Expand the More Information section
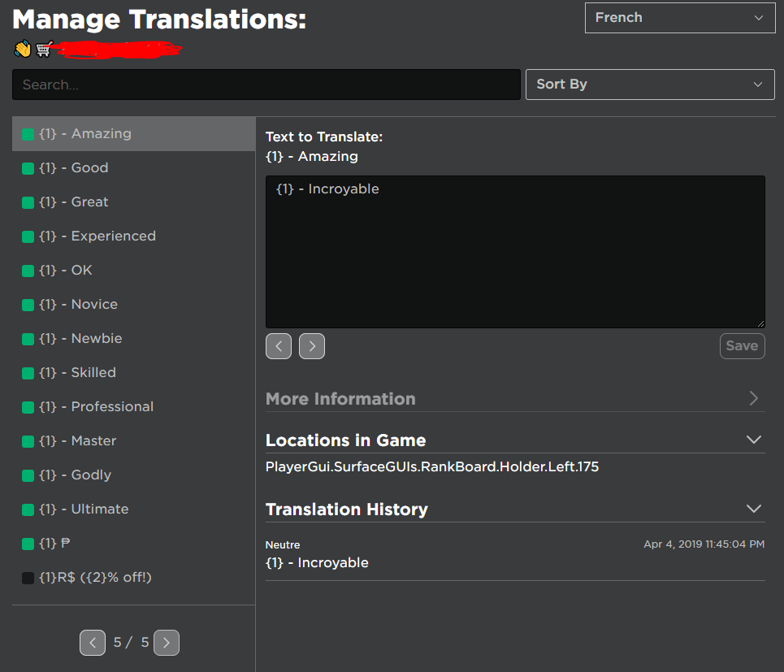The width and height of the screenshot is (784, 672). coord(754,399)
